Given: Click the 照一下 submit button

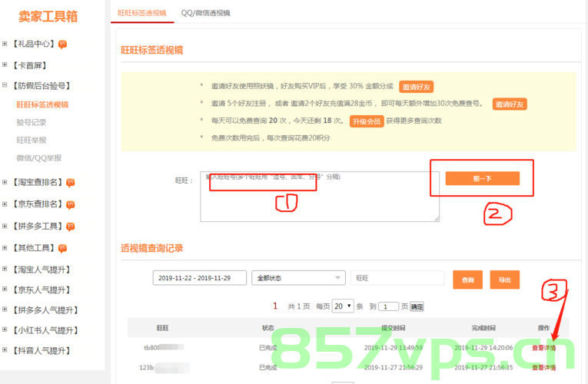Looking at the screenshot, I should point(483,178).
